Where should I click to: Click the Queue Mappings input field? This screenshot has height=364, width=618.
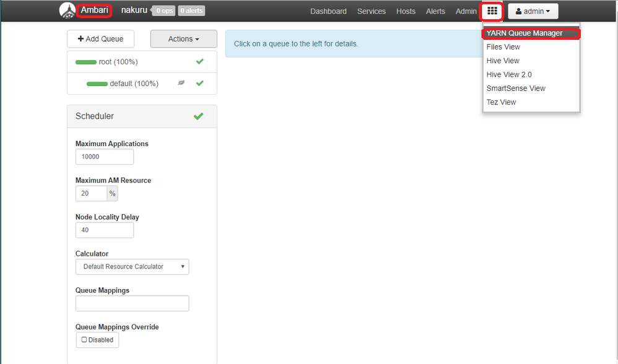coord(132,303)
